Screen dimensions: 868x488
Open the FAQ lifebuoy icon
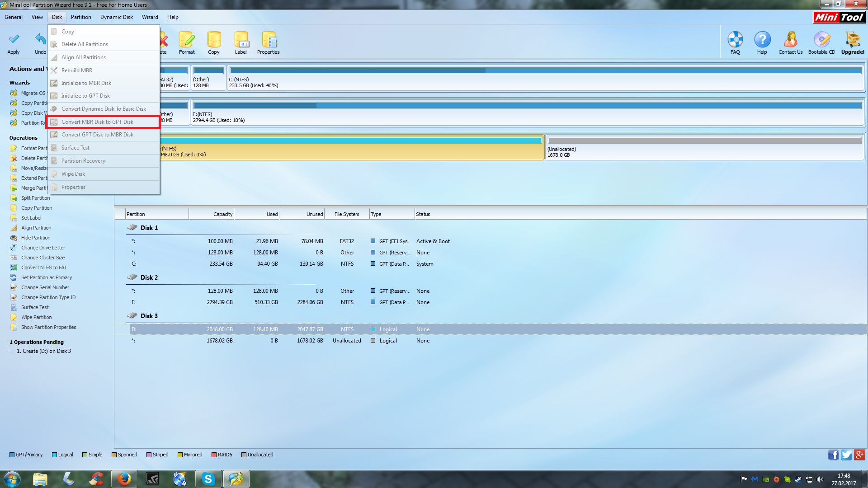point(735,40)
